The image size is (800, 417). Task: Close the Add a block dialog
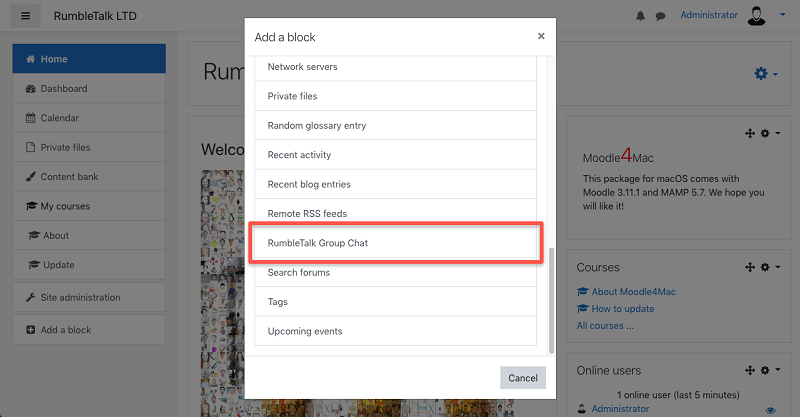541,36
